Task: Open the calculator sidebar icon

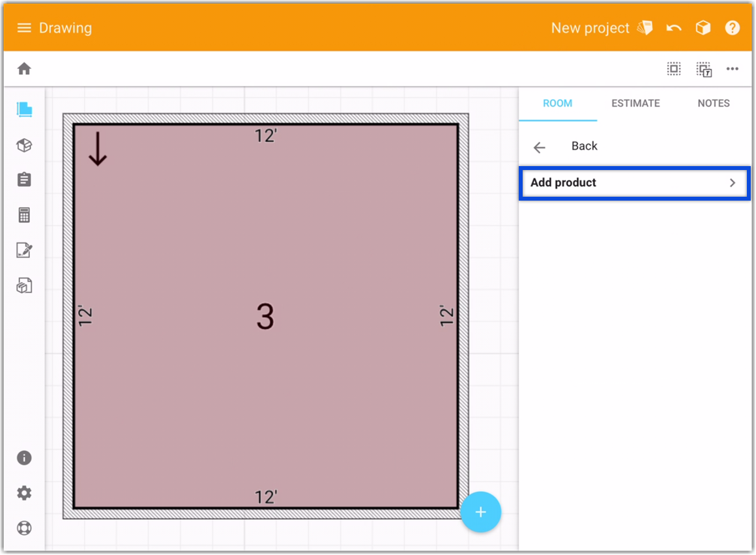Action: pos(24,215)
